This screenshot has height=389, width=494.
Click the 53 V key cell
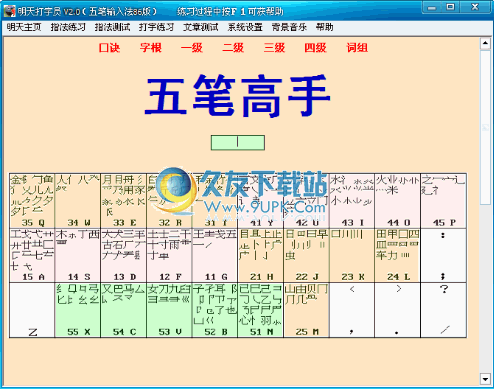point(169,310)
